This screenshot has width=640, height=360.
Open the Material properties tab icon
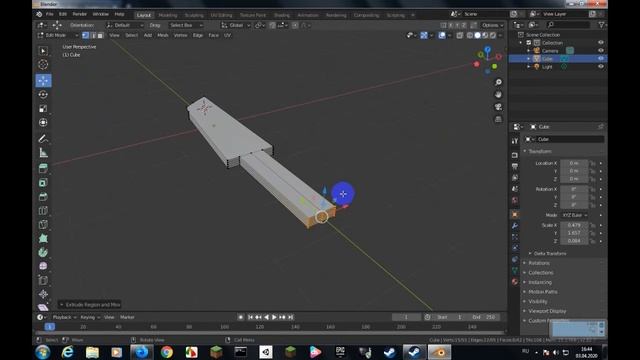coord(515,282)
